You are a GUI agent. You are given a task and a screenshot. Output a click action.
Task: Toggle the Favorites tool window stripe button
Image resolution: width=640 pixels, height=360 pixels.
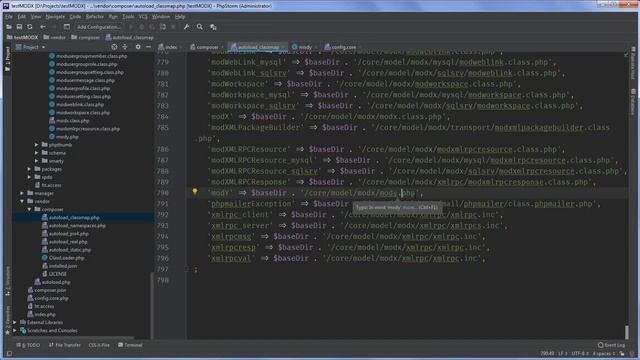(7, 322)
